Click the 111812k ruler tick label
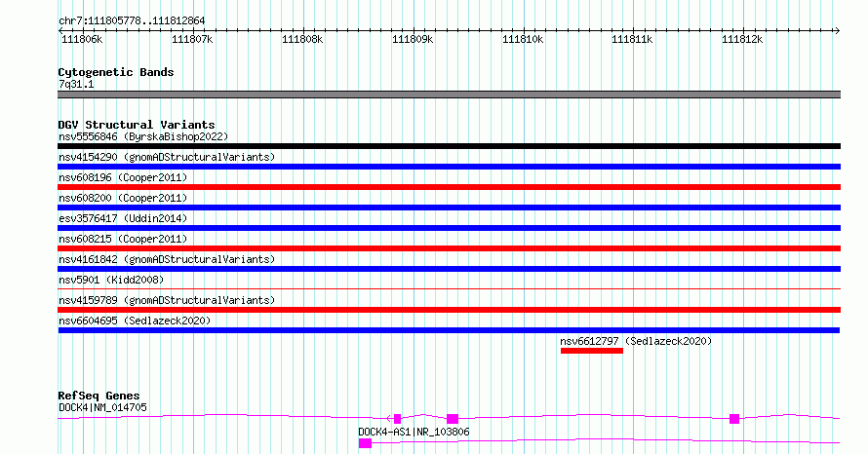The width and height of the screenshot is (868, 454). point(742,39)
